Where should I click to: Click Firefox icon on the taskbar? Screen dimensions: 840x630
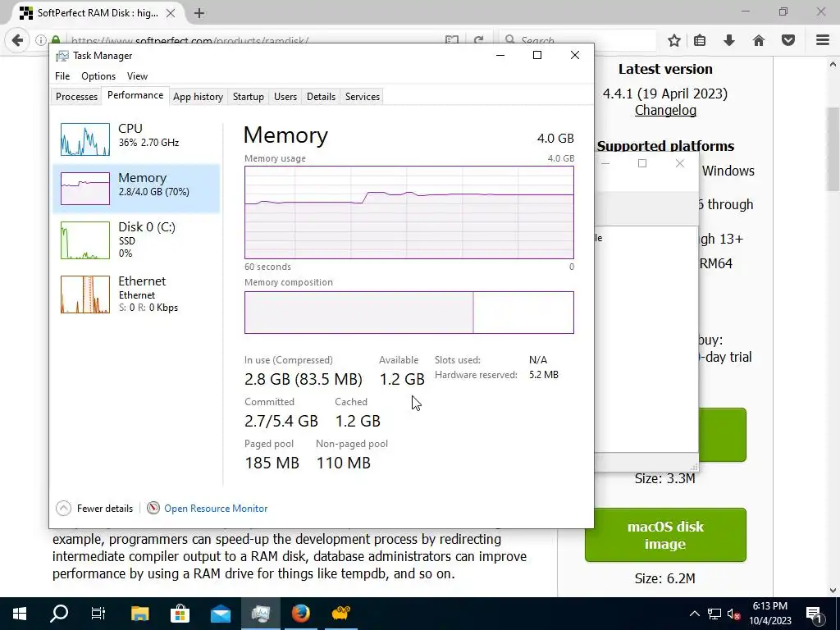pyautogui.click(x=300, y=614)
